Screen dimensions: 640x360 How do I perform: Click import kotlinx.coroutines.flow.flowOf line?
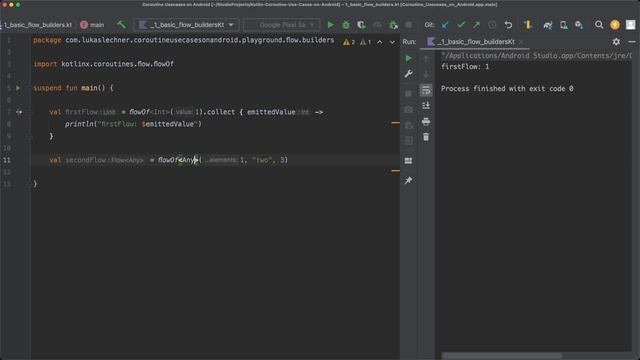(x=103, y=64)
